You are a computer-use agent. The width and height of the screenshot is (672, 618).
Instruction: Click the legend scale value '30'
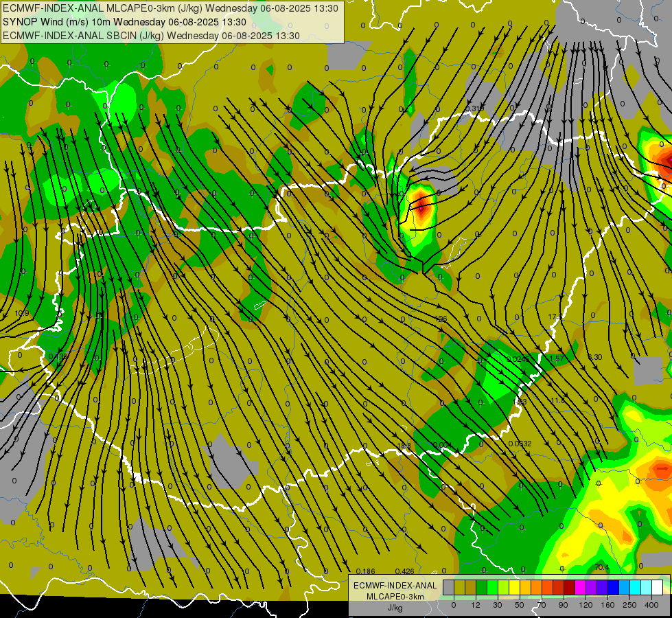(498, 605)
